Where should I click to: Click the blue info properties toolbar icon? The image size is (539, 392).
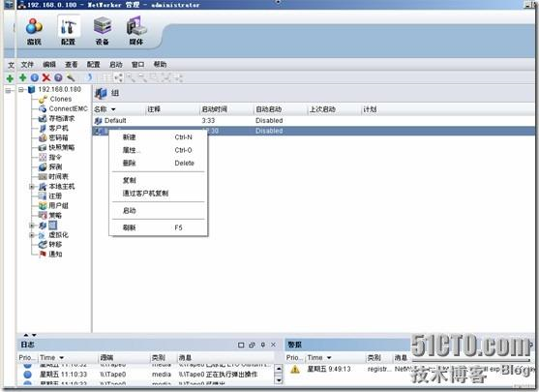(35, 77)
